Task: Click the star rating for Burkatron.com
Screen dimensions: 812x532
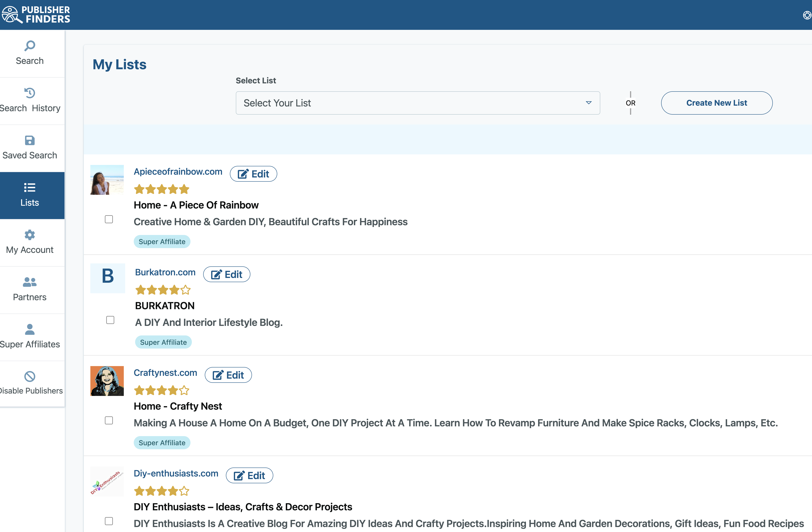Action: coord(163,290)
